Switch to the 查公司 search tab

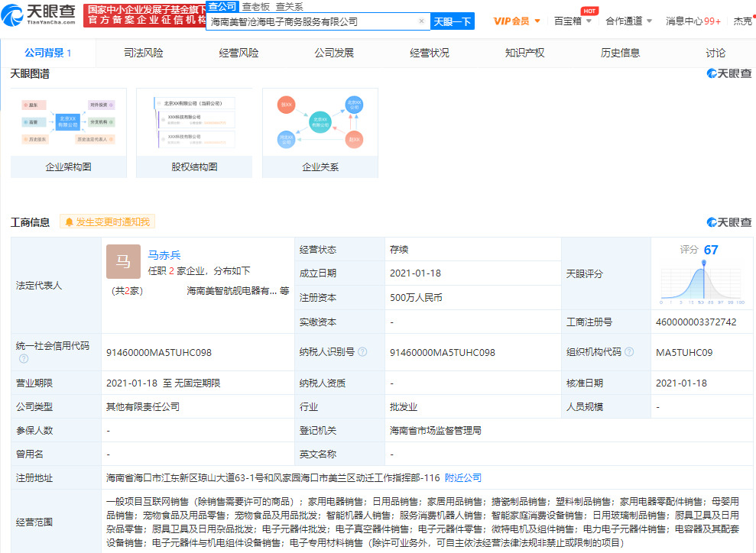coord(222,6)
